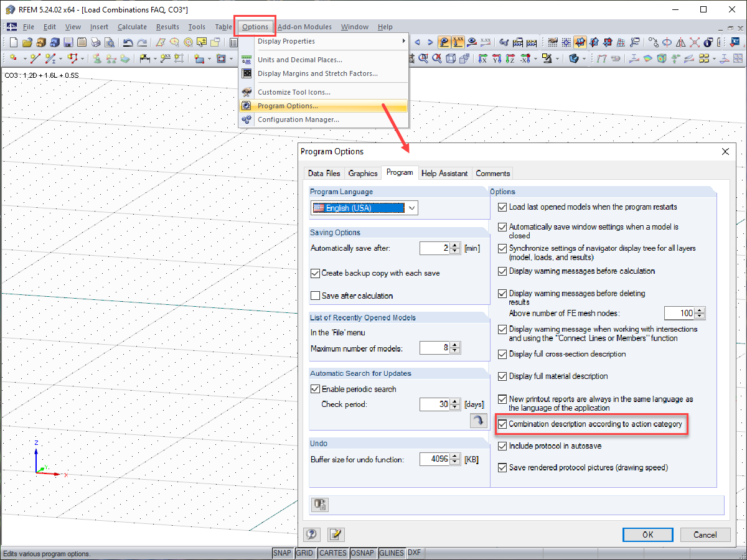The width and height of the screenshot is (747, 560).
Task: Dismiss the dialog via Cancel
Action: pos(705,534)
